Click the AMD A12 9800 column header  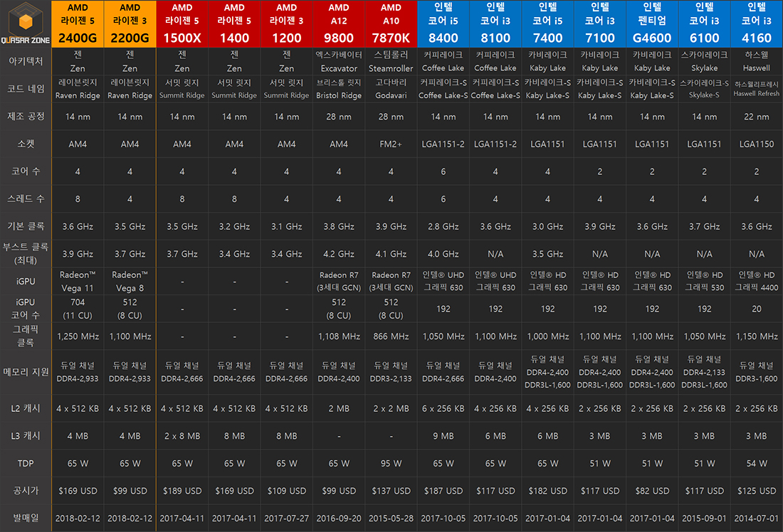[339, 23]
